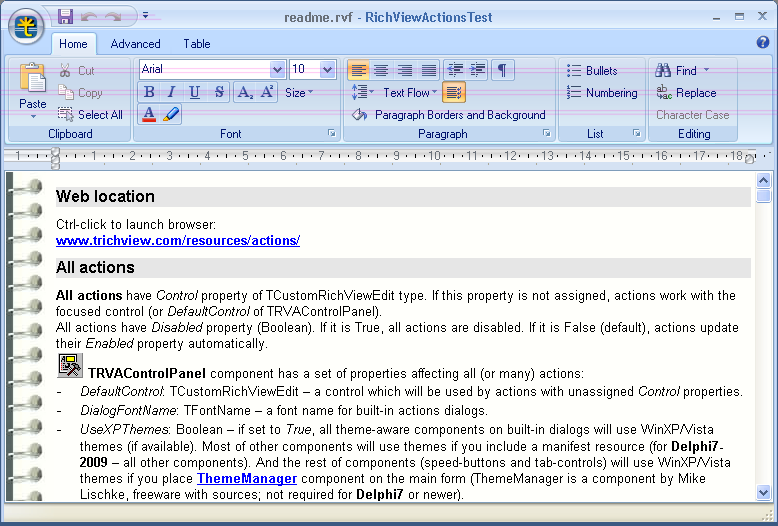Redo the last undone action
This screenshot has width=778, height=526.
[x=113, y=16]
